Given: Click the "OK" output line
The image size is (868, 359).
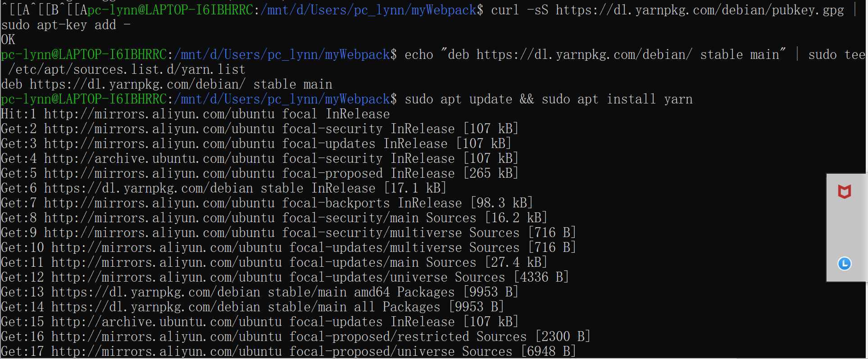Looking at the screenshot, I should click(x=8, y=40).
